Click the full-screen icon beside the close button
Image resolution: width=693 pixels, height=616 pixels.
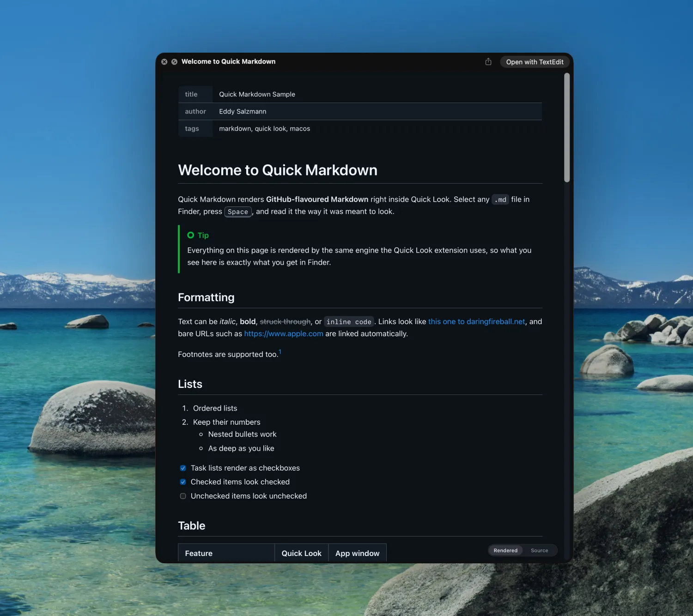(174, 61)
